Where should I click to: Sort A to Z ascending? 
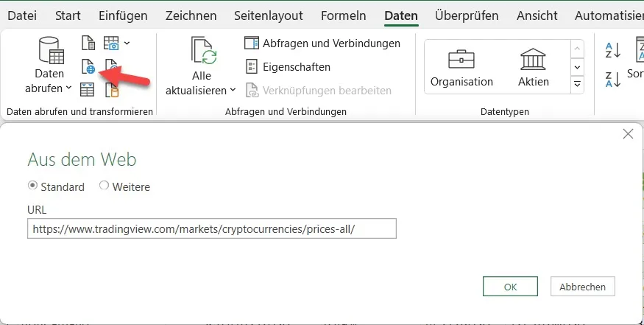[x=613, y=50]
